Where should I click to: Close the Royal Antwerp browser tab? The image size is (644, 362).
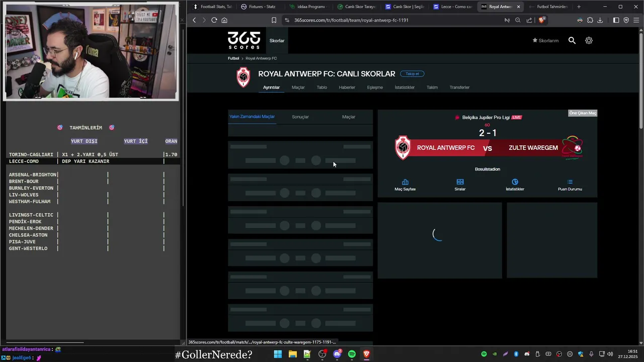(518, 7)
